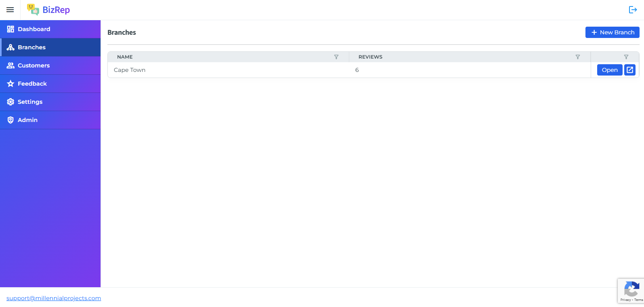Sort by REVIEWS column header

370,57
